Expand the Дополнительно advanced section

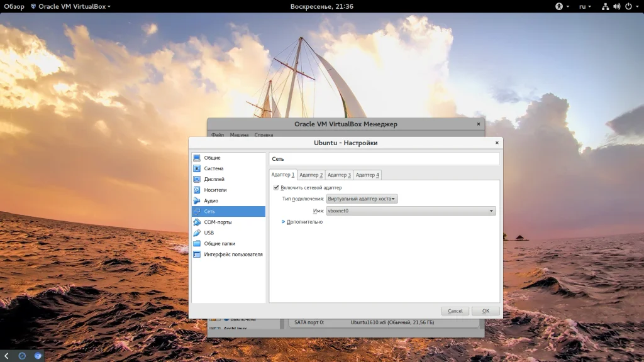point(304,222)
